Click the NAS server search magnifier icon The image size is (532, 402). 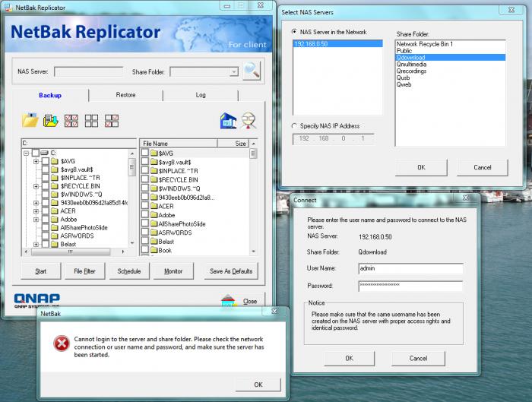252,71
